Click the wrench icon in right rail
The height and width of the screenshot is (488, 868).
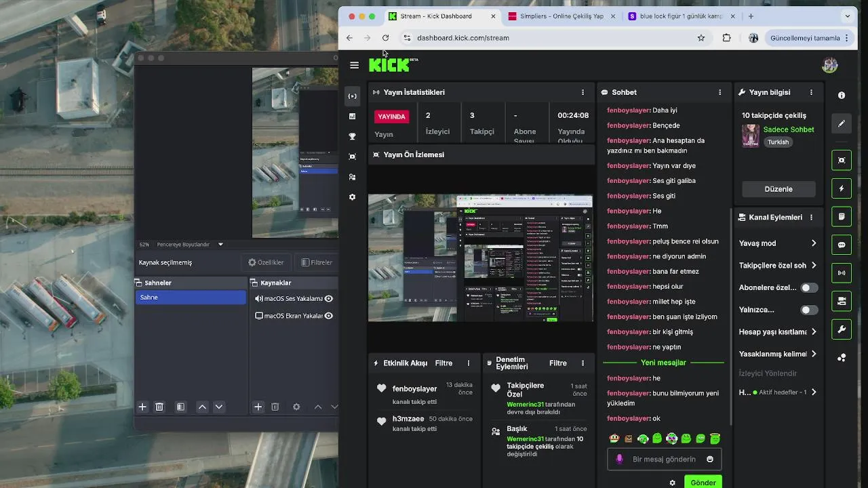coord(842,329)
